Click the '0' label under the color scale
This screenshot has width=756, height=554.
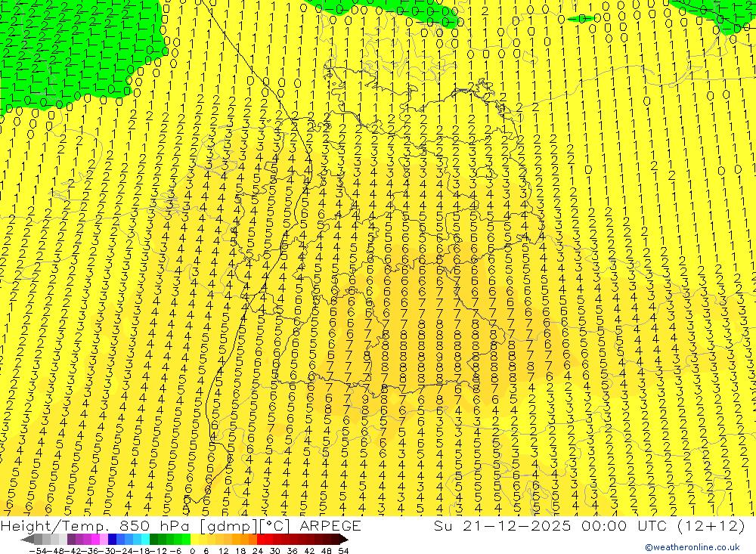[192, 551]
